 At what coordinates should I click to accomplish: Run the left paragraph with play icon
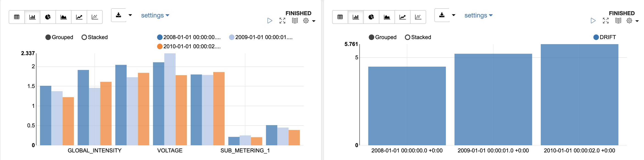pos(269,20)
